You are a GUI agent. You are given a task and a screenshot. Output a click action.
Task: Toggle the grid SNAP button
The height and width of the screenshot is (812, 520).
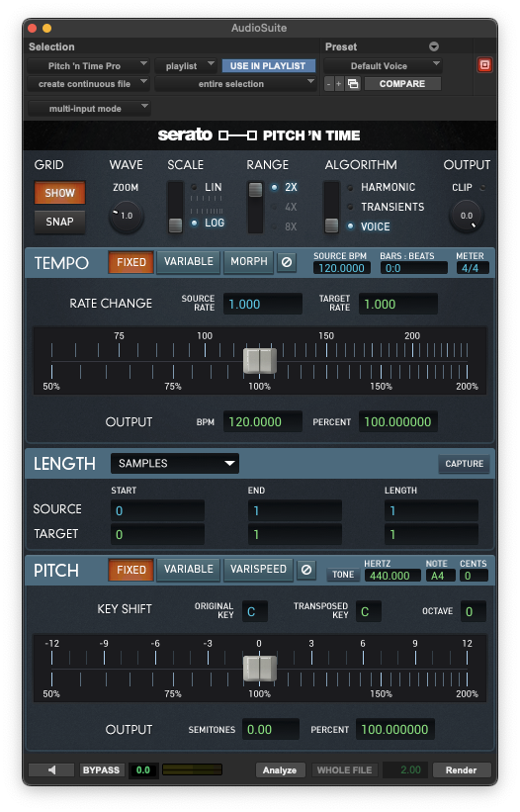click(x=59, y=222)
